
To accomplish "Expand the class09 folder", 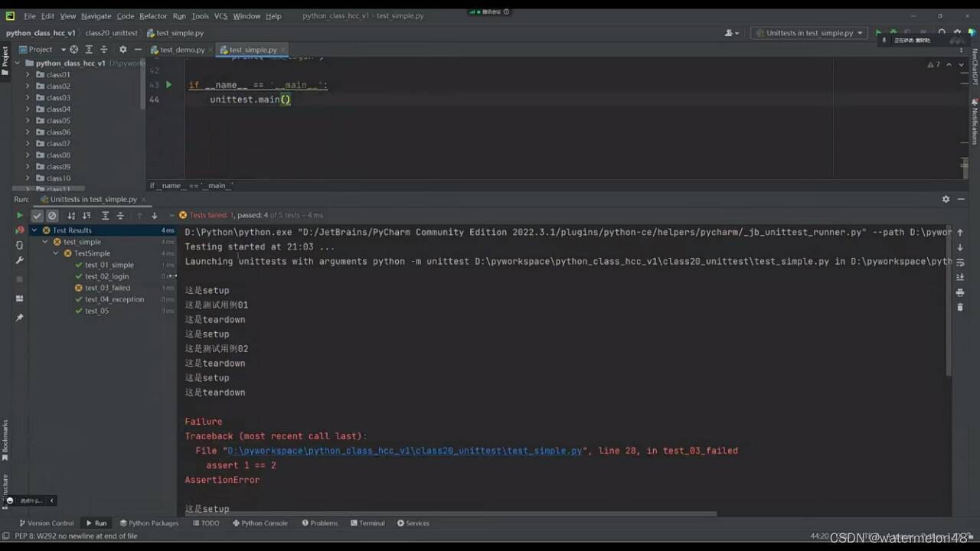I will 28,167.
